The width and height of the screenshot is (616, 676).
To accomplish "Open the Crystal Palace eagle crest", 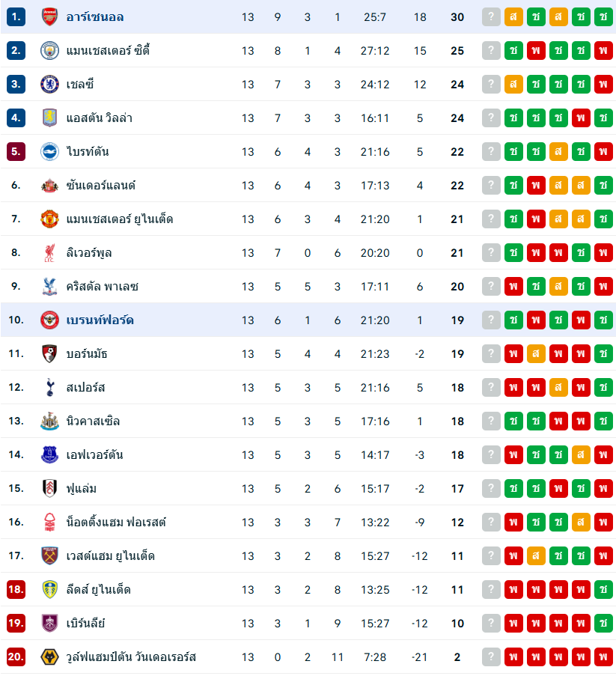I will (49, 287).
